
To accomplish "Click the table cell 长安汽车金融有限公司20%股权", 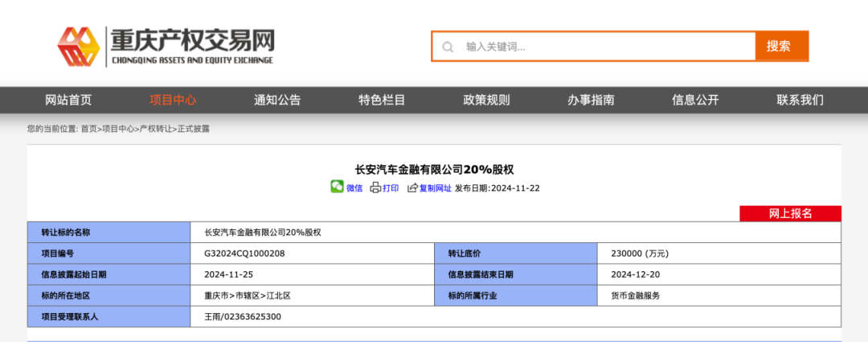I will point(263,233).
